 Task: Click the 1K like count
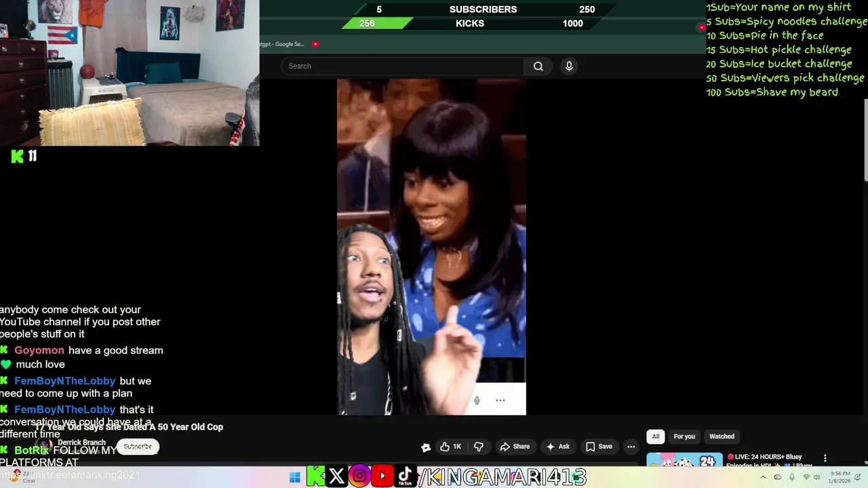click(x=457, y=447)
